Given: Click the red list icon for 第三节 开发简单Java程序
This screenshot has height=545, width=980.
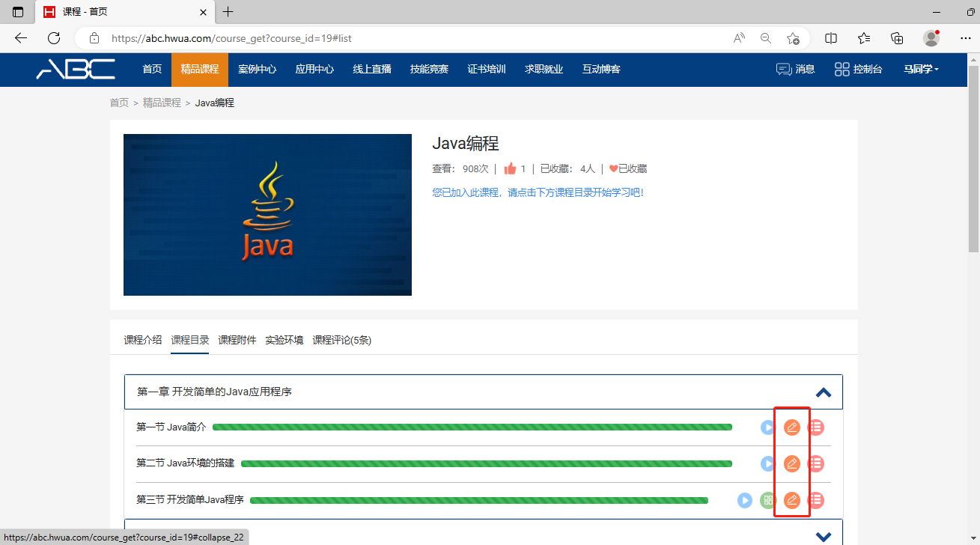Looking at the screenshot, I should (816, 500).
